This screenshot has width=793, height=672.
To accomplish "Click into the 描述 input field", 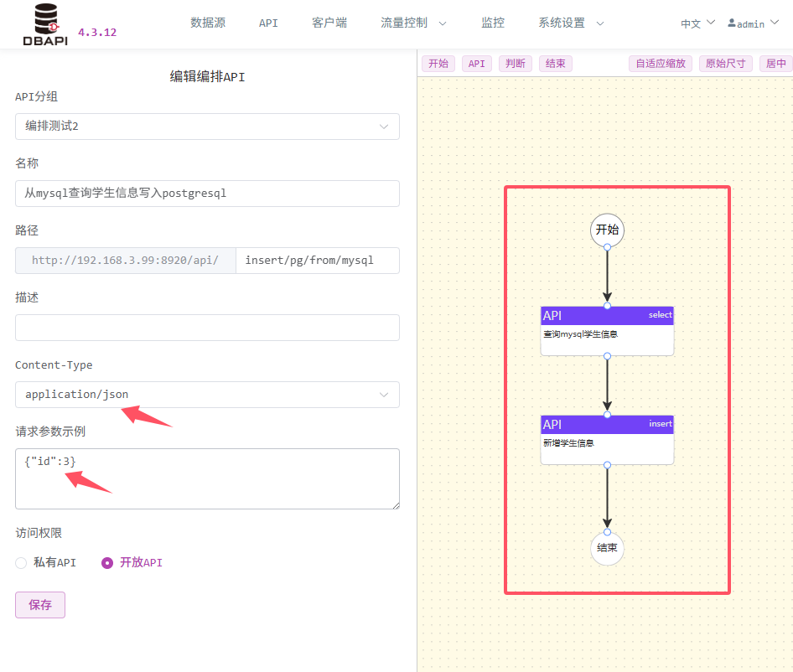I will 207,328.
